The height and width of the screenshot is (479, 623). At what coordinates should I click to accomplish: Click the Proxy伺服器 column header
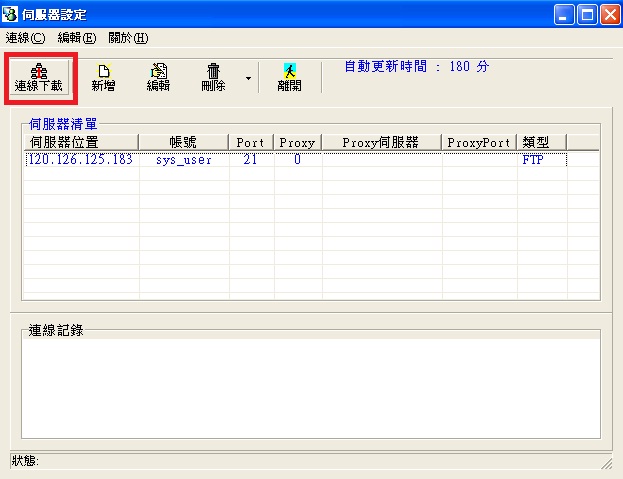tap(382, 142)
